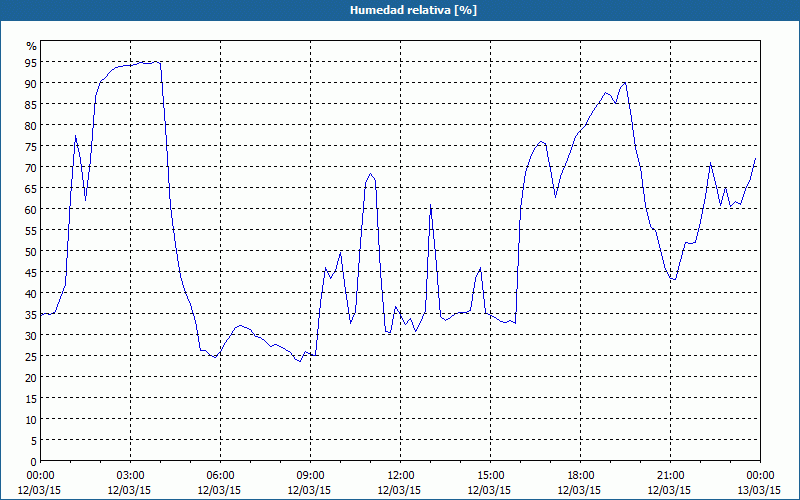This screenshot has height=500, width=800.
Task: Click the 15:00 time label on the x-axis
Action: 490,476
